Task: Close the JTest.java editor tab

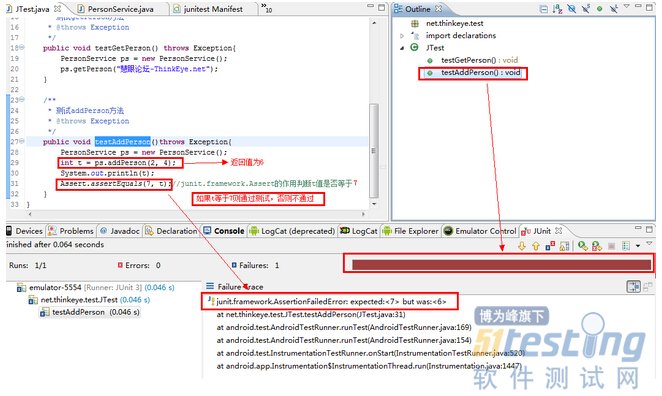Action: tap(57, 8)
